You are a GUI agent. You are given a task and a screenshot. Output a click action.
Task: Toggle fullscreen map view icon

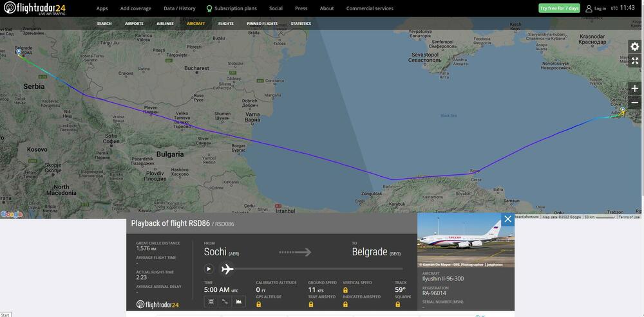[635, 61]
